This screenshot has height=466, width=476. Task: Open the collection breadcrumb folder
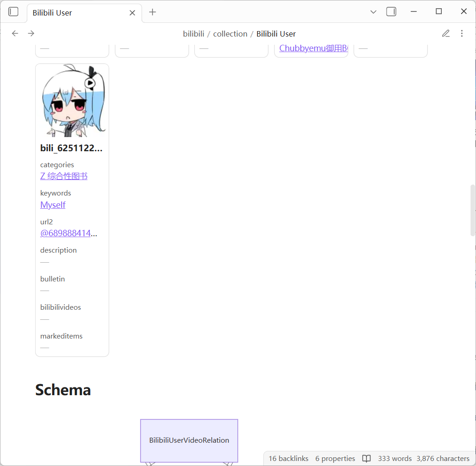(230, 34)
